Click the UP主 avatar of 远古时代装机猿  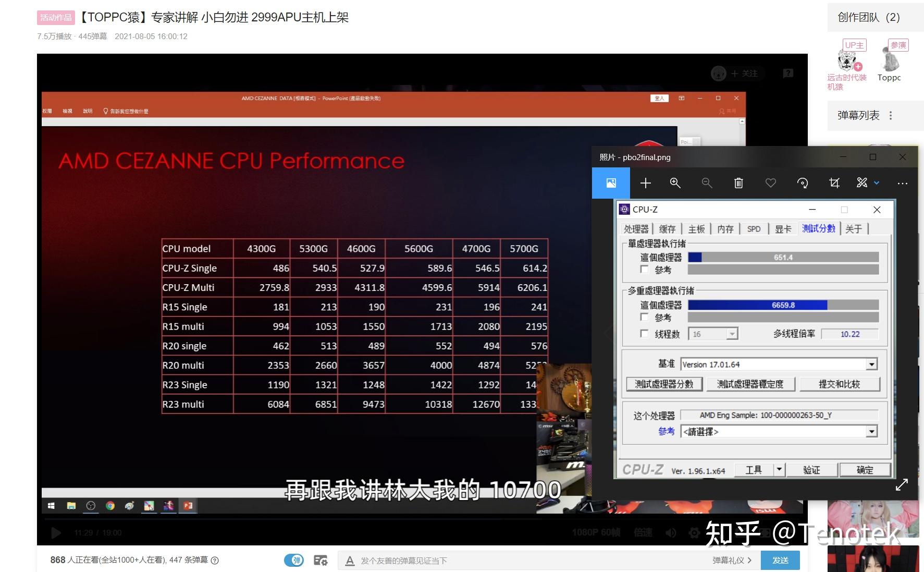pyautogui.click(x=847, y=61)
